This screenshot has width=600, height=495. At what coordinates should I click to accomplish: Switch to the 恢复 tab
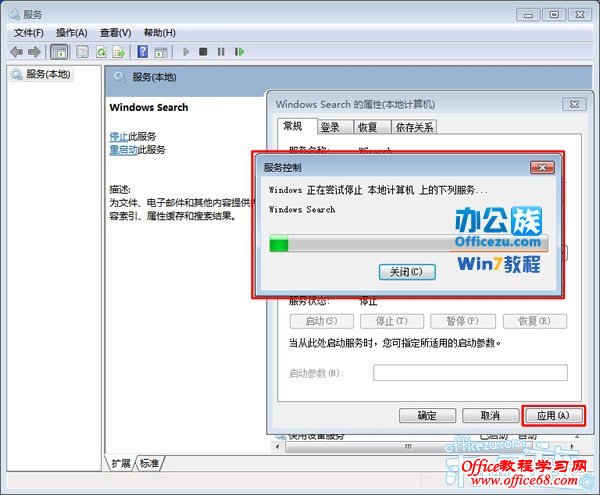[372, 127]
